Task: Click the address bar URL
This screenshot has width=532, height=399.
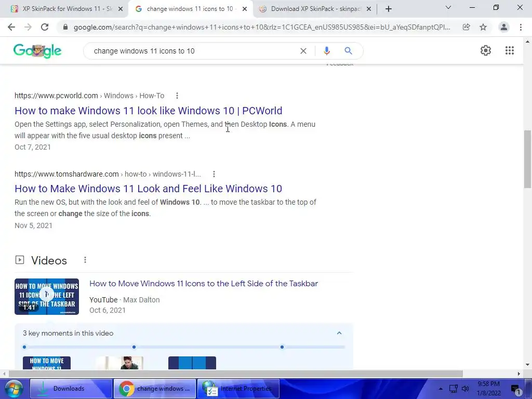Action: click(262, 27)
